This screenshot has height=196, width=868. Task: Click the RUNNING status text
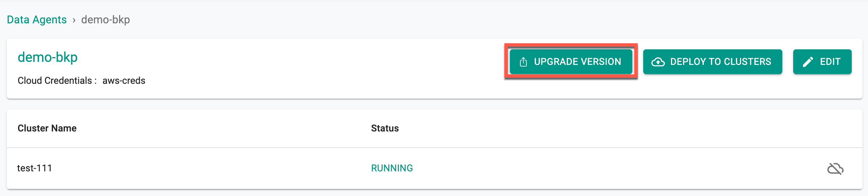(x=392, y=168)
